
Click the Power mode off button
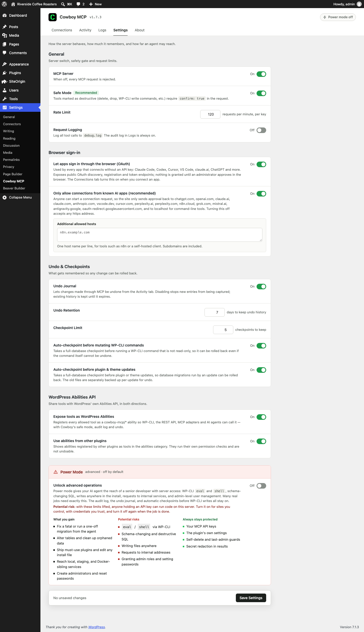pos(338,17)
